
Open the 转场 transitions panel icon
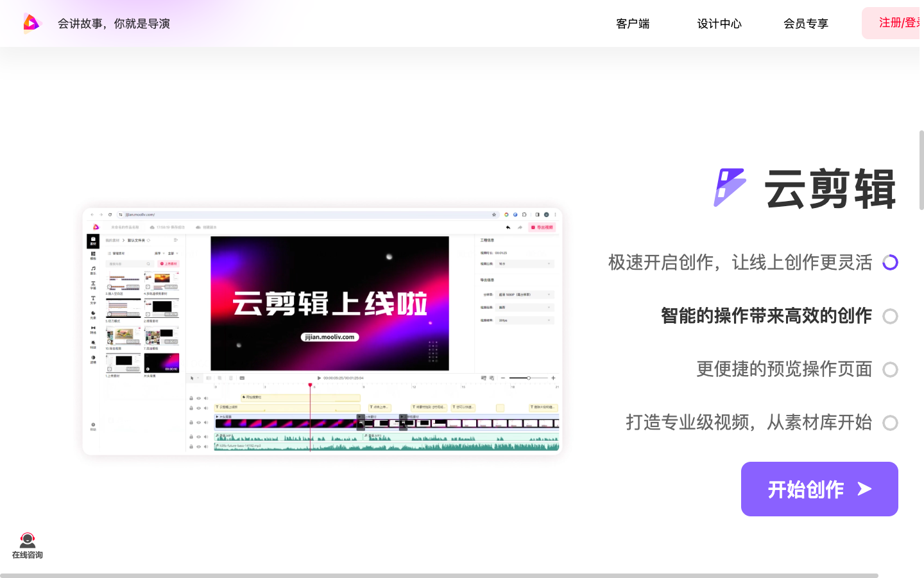tap(93, 328)
